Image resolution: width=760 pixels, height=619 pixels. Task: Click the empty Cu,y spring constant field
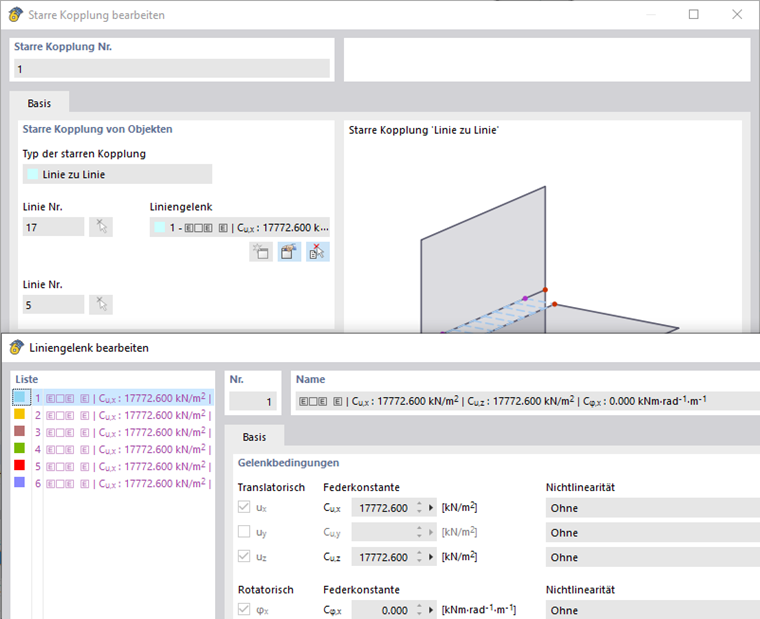(383, 533)
